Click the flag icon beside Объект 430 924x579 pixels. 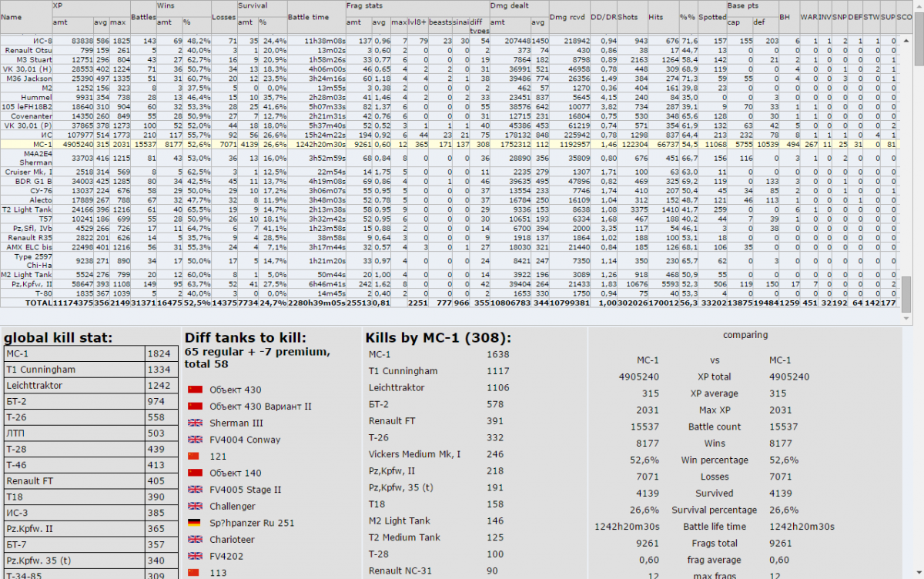pyautogui.click(x=195, y=390)
